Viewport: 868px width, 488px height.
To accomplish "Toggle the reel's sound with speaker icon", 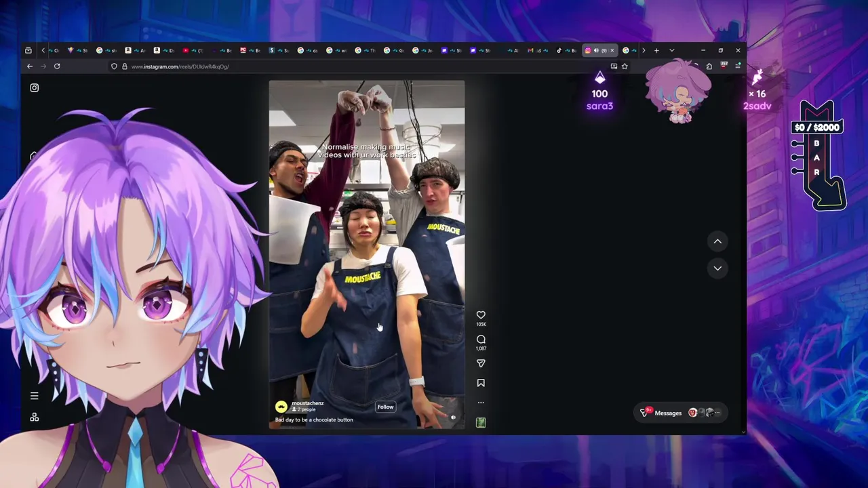I will pos(453,418).
